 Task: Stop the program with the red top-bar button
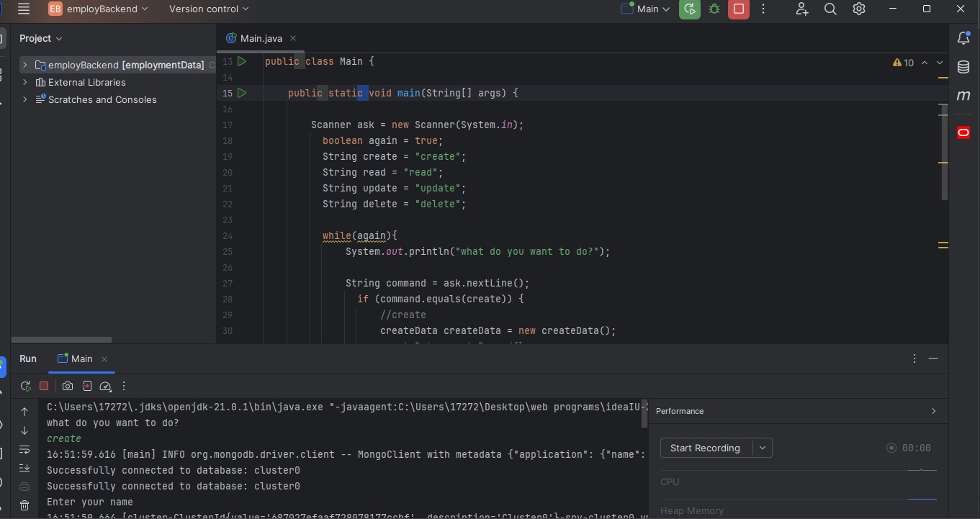pyautogui.click(x=738, y=9)
